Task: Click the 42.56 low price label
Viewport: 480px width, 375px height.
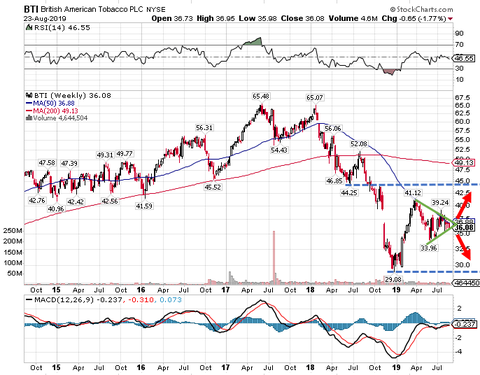Action: tap(109, 201)
